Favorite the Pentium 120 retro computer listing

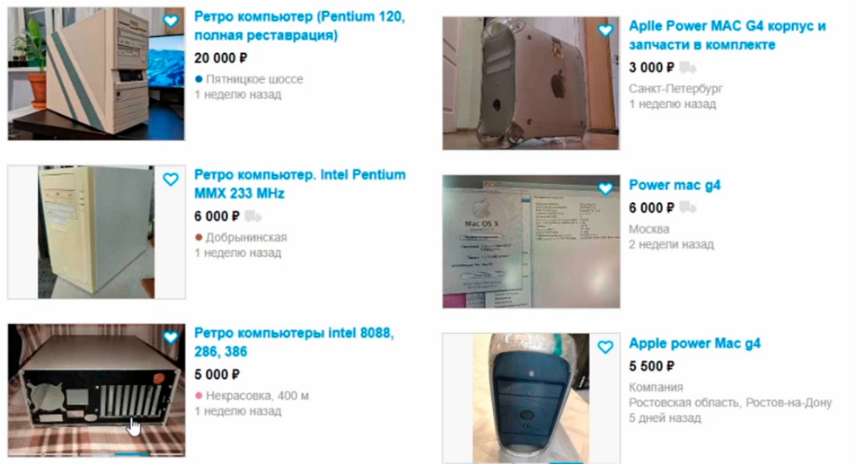(x=171, y=21)
